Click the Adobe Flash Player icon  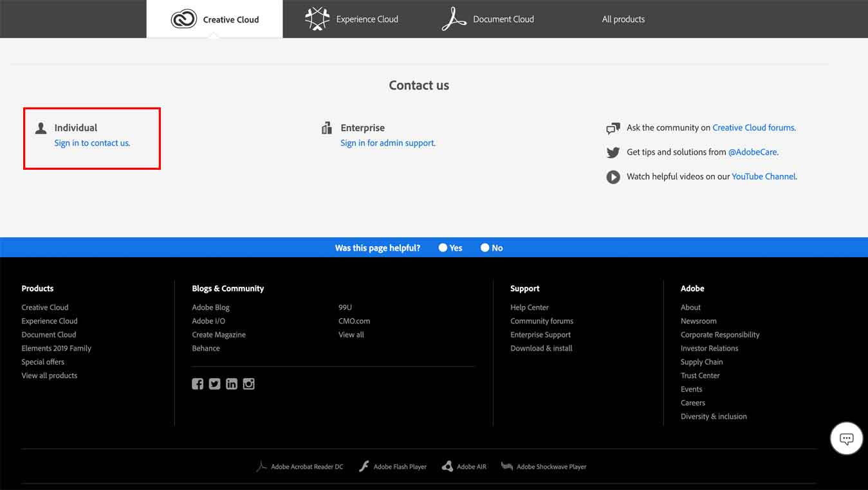pos(364,467)
